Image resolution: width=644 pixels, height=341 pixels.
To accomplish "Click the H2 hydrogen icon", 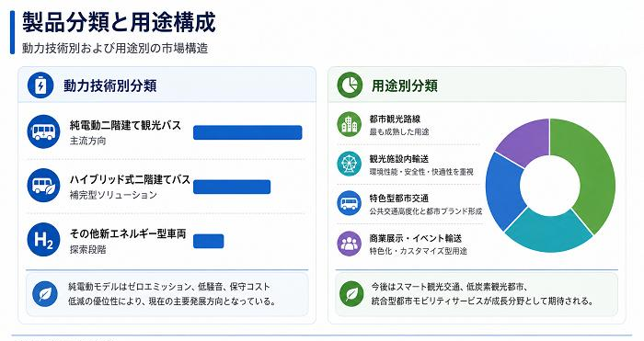I will point(43,240).
